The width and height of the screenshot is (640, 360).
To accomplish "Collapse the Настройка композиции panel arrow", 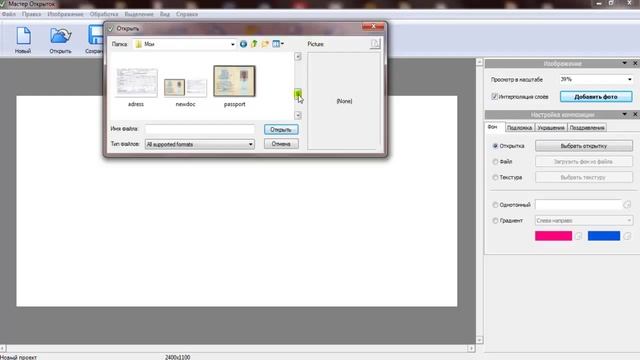I will coord(624,114).
